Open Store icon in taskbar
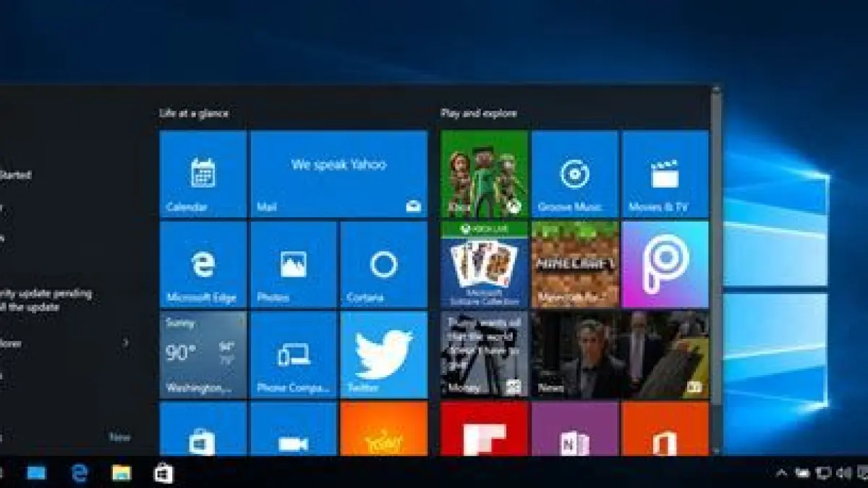 (163, 474)
